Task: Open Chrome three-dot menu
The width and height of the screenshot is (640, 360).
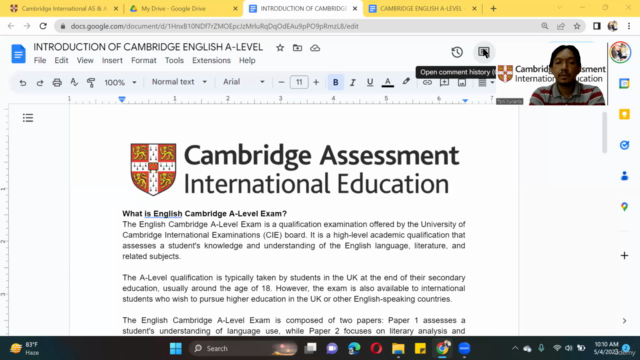Action: pos(629,26)
